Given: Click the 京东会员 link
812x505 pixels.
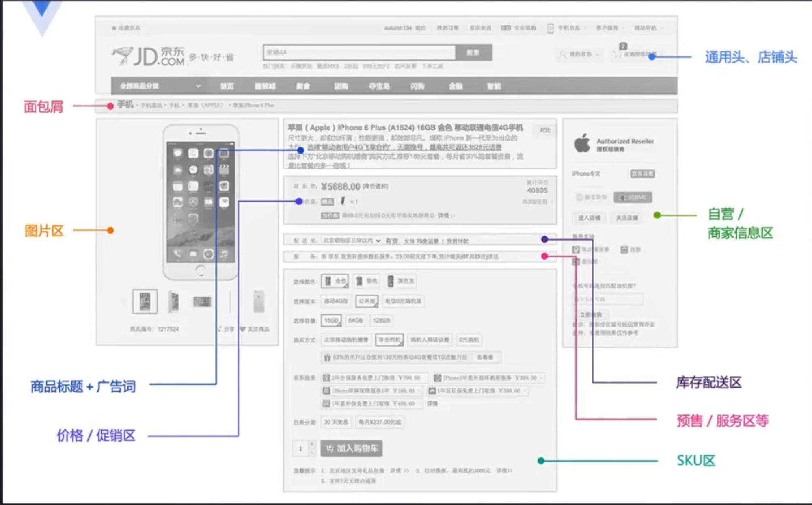Looking at the screenshot, I should point(480,28).
